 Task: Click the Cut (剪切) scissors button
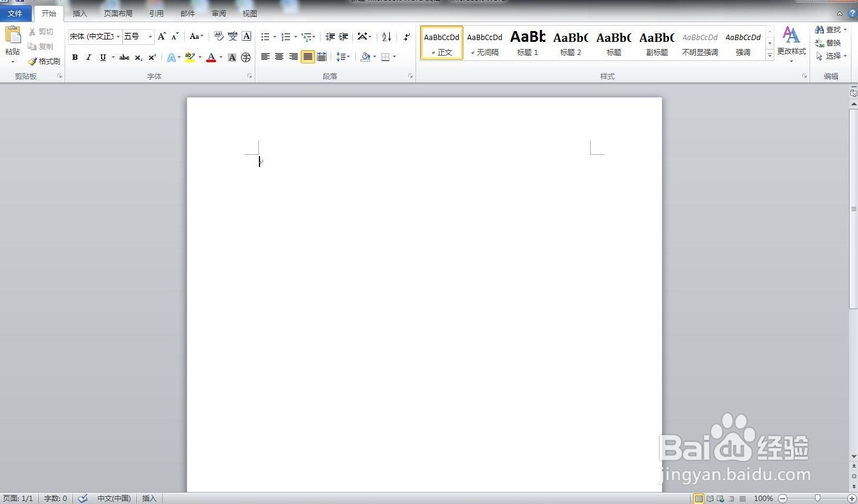tap(41, 32)
